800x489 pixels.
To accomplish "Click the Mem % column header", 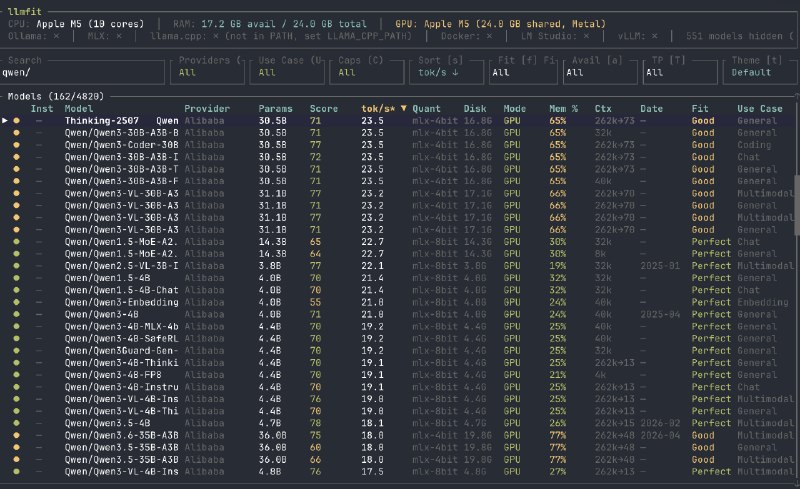I will coord(563,108).
